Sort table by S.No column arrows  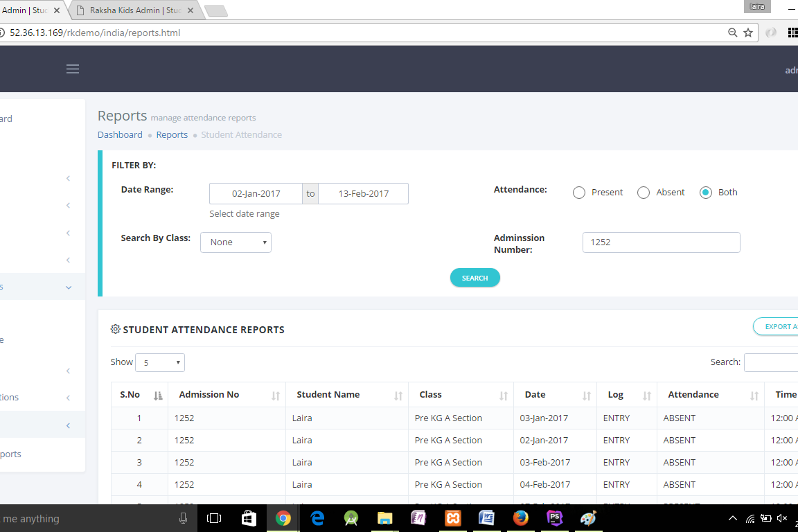point(158,396)
